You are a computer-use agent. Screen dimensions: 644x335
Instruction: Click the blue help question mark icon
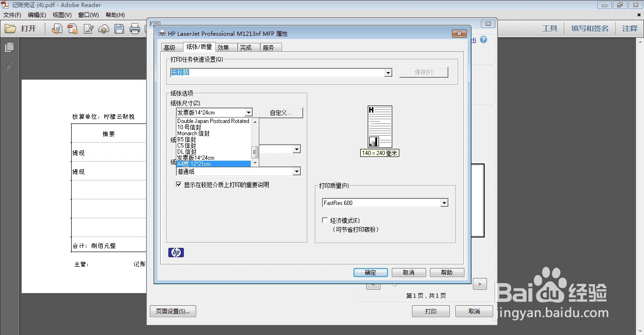[x=483, y=40]
